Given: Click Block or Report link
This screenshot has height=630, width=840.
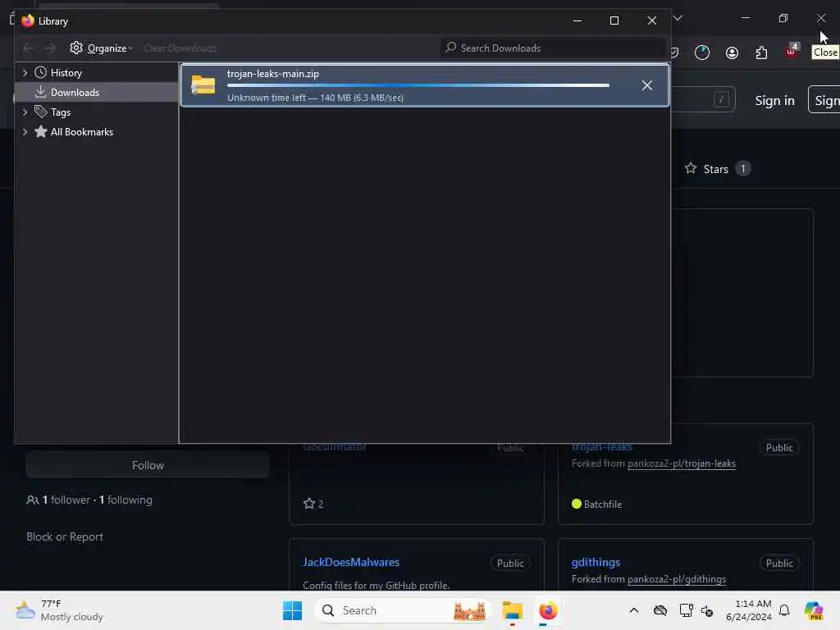Looking at the screenshot, I should pyautogui.click(x=65, y=536).
